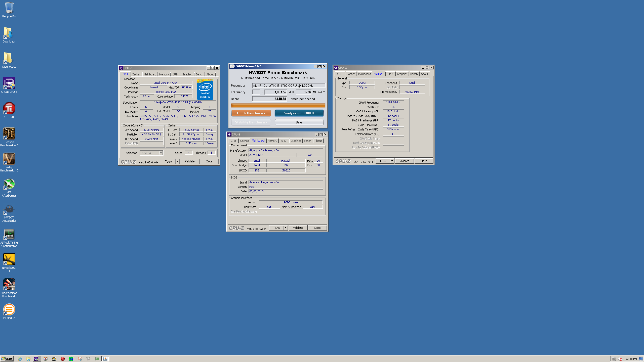Switch to Bench tab in left CPU-Z window
The width and height of the screenshot is (644, 362).
pos(199,74)
